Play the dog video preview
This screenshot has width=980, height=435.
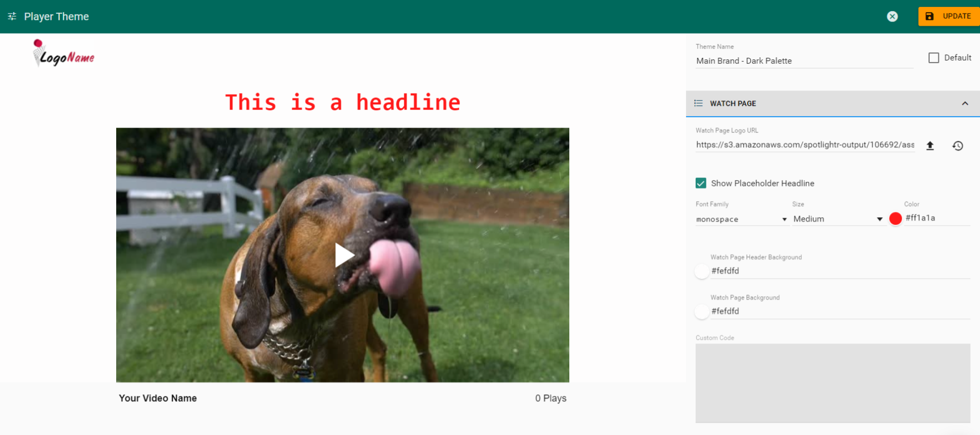pos(344,255)
